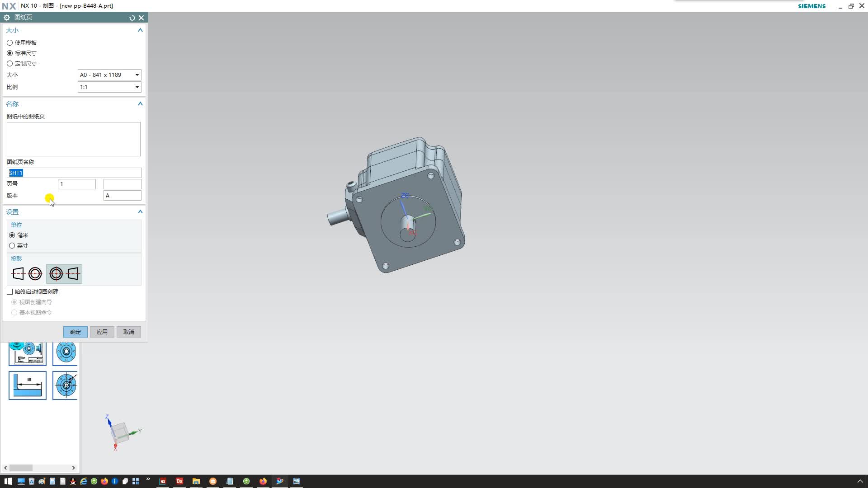This screenshot has width=868, height=488.
Task: Click the 确定 button
Action: point(75,332)
